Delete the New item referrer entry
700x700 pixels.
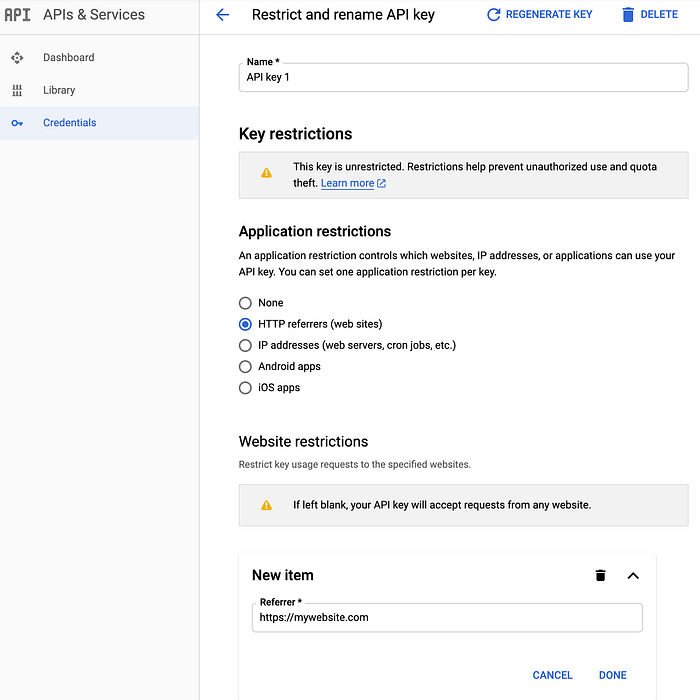[x=600, y=575]
